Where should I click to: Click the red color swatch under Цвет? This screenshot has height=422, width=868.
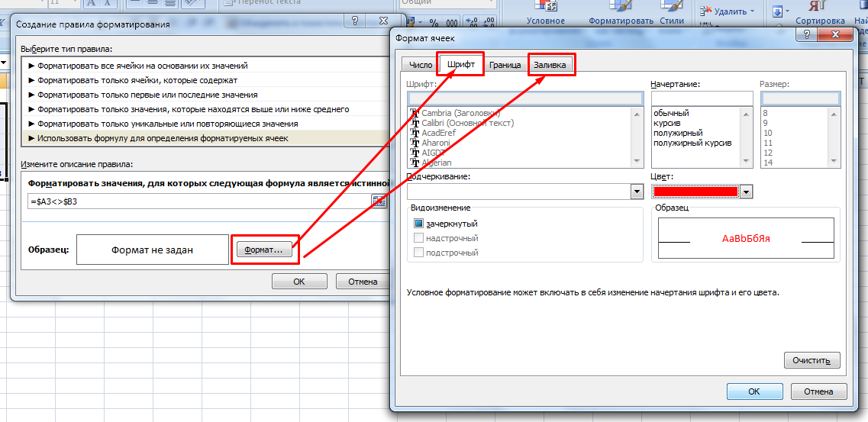pos(695,192)
